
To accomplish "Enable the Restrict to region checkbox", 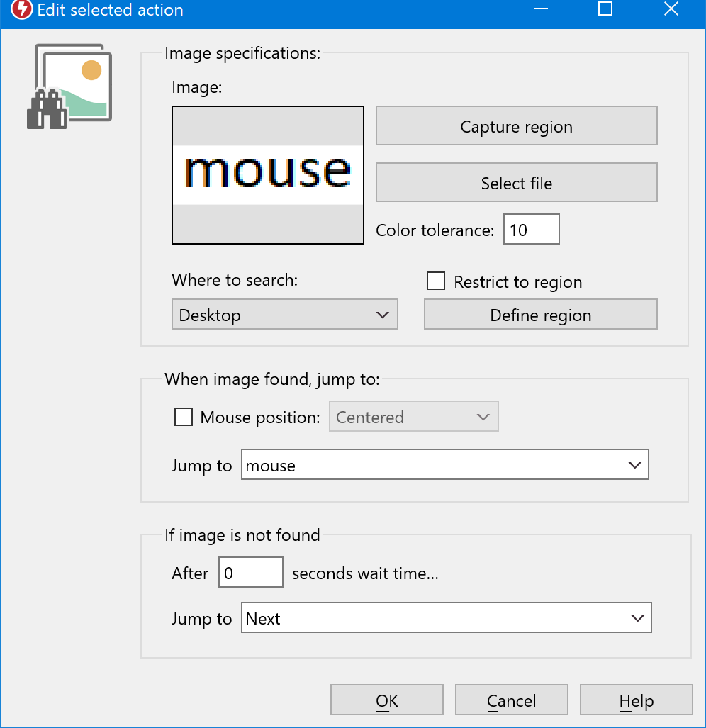I will (436, 281).
